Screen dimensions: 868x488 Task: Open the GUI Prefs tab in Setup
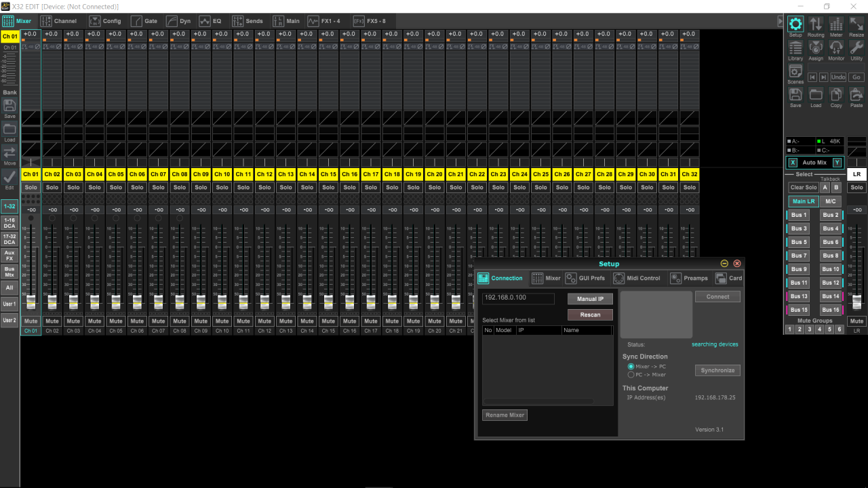coord(585,278)
